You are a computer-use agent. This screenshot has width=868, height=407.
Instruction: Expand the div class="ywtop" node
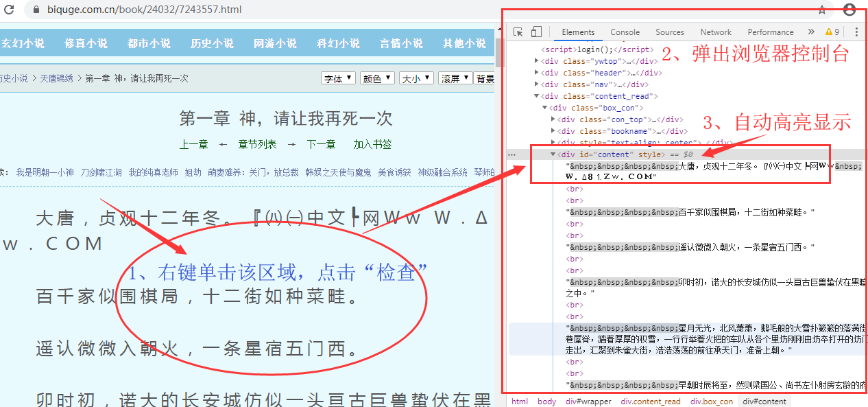[537, 61]
